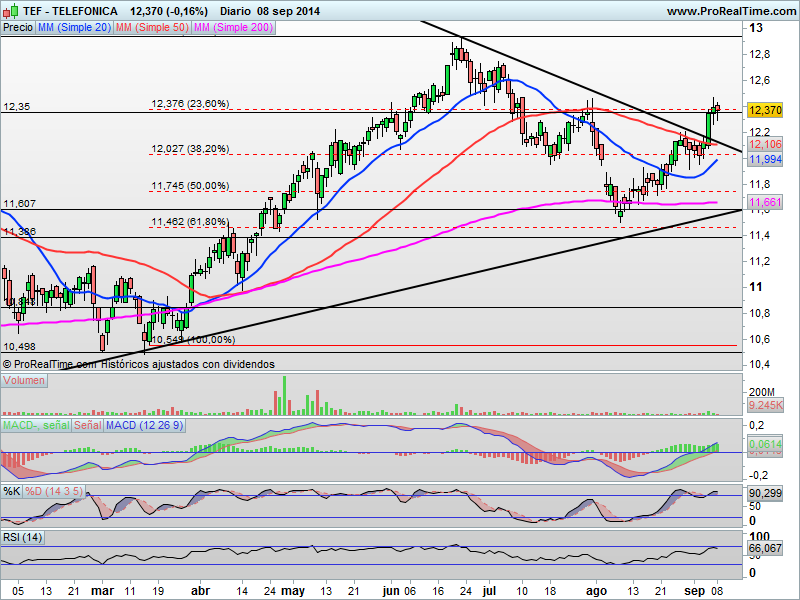Viewport: 800px width, 600px height.
Task: Click the Históricos ajustados con dividendos text
Action: [188, 364]
